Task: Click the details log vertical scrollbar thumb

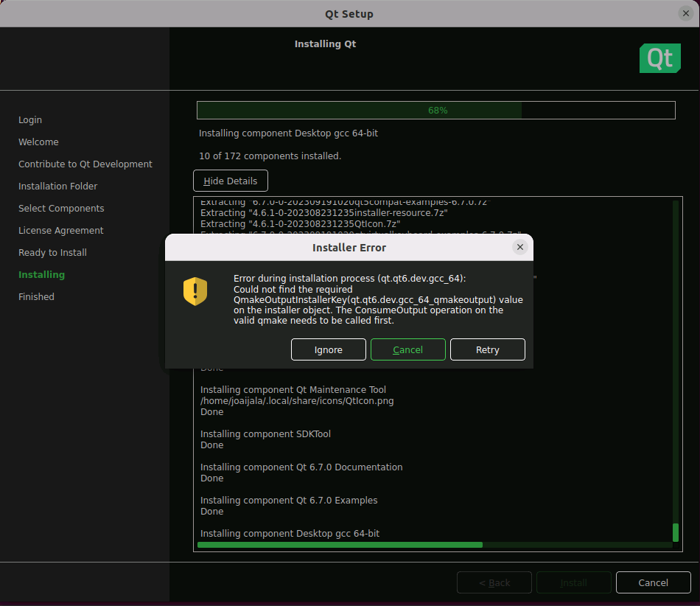Action: pos(676,532)
